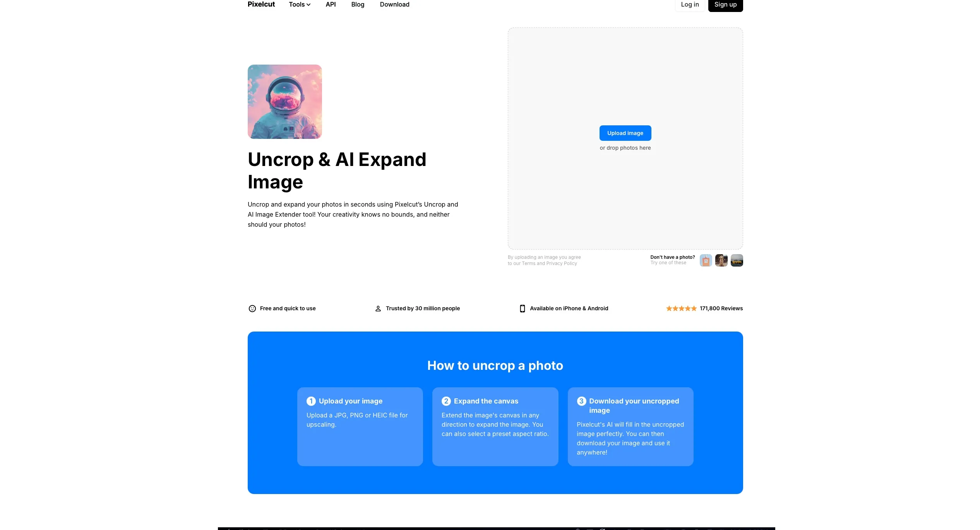The width and height of the screenshot is (980, 530).
Task: Click the download step number icon
Action: 581,401
